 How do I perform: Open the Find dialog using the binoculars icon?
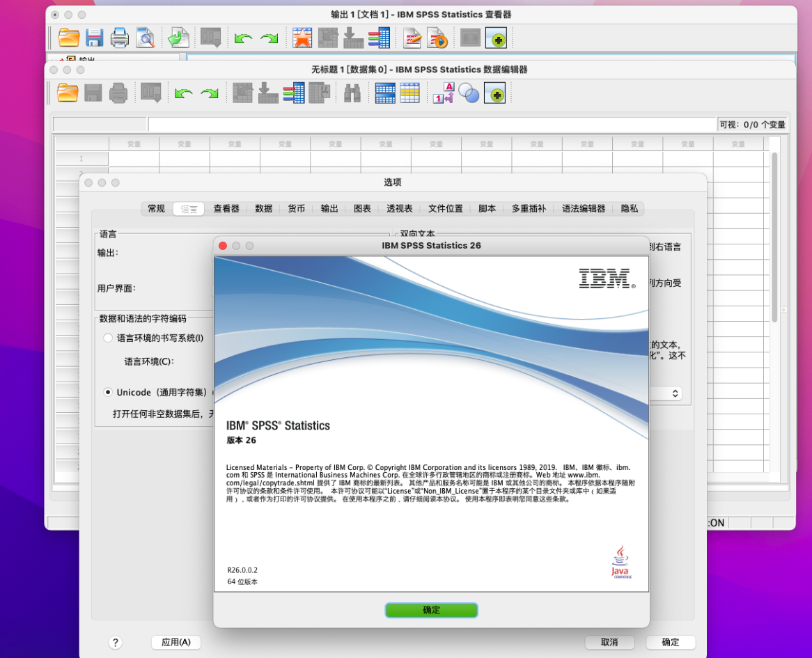click(x=352, y=93)
